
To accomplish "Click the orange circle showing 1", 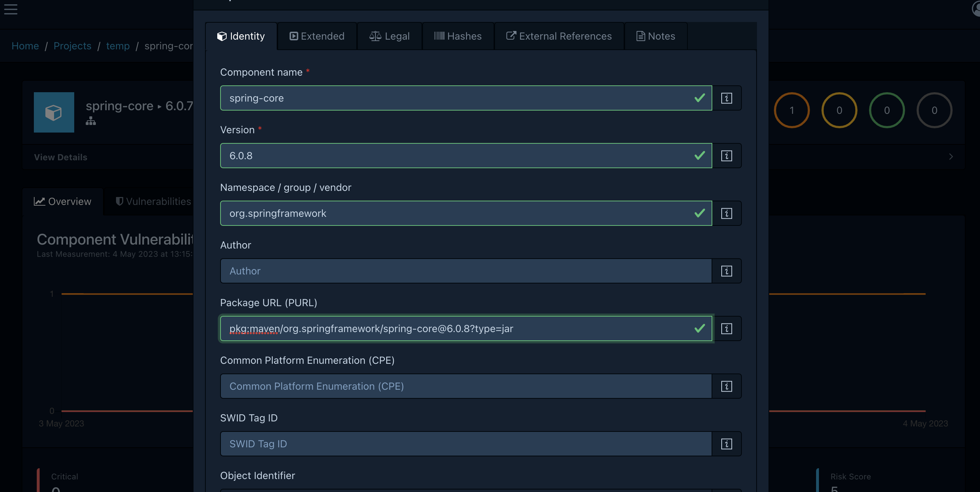I will click(792, 110).
